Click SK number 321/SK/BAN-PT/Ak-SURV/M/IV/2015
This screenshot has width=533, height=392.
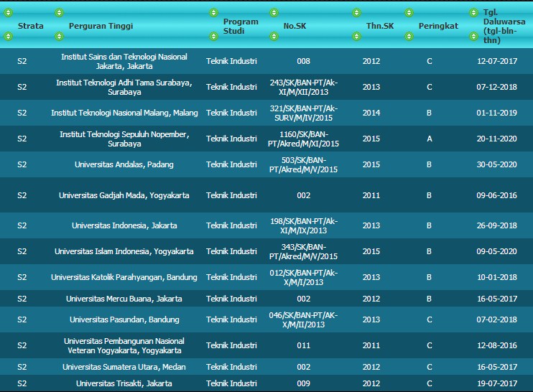[x=304, y=113]
